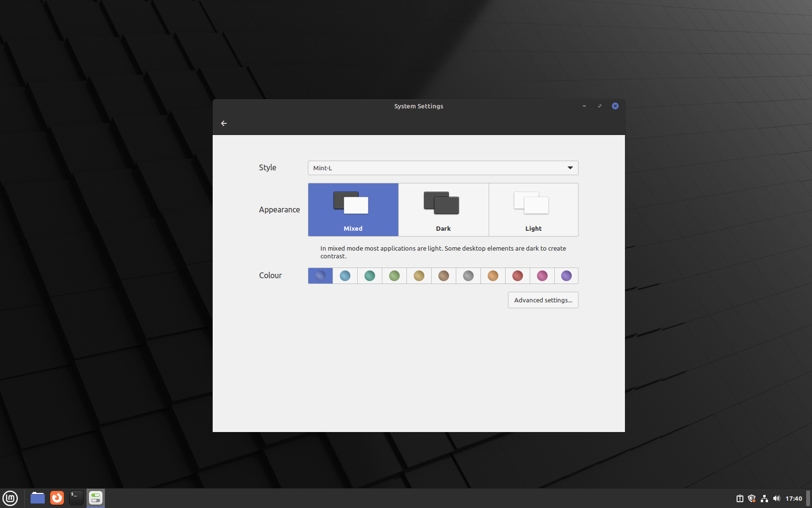Open the network connections tray icon
The height and width of the screenshot is (508, 812).
click(x=764, y=498)
